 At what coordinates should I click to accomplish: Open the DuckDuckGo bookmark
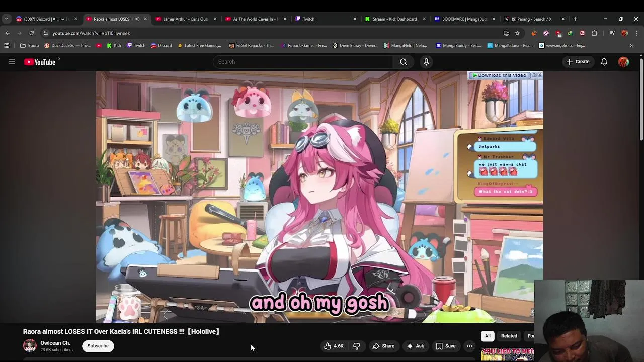(67, 45)
